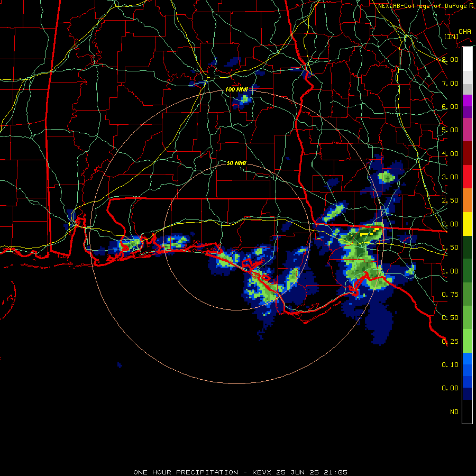Screen dimensions: 476x476
Task: Click the NEXLAB-College of DuPage credit text
Action: [x=426, y=6]
